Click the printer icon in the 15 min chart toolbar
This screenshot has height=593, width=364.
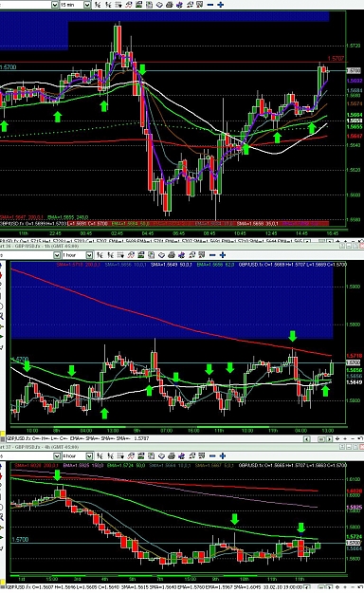[170, 5]
